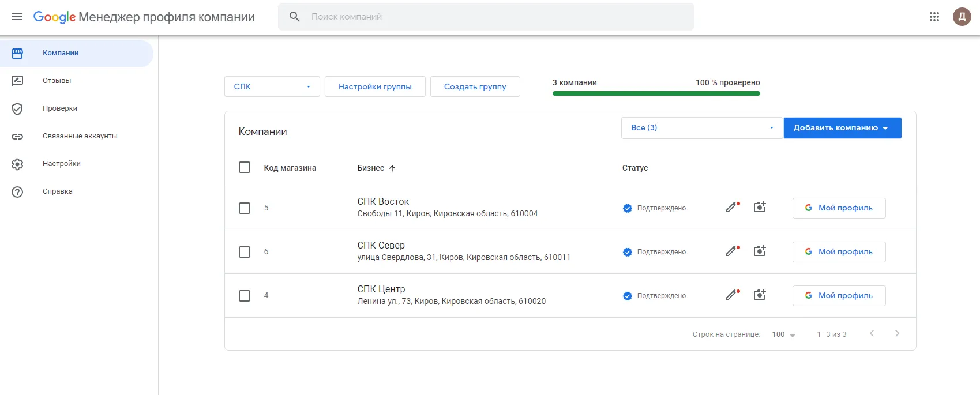Add photo for СПК Восток
980x395 pixels.
[760, 207]
